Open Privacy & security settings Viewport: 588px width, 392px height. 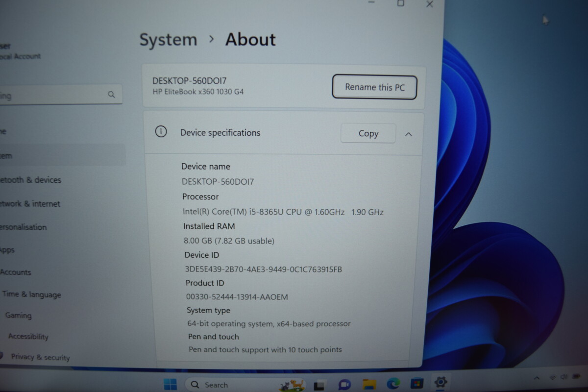click(x=40, y=357)
